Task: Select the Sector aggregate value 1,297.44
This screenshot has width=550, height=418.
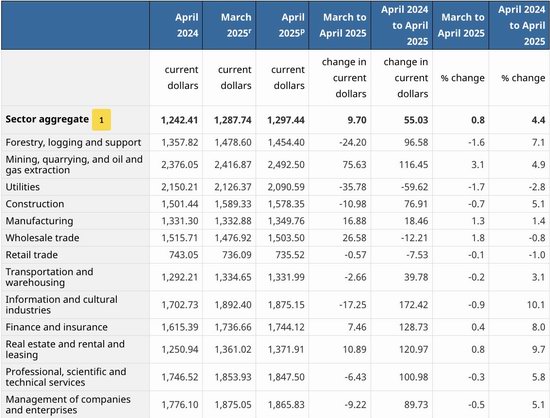Action: (286, 120)
